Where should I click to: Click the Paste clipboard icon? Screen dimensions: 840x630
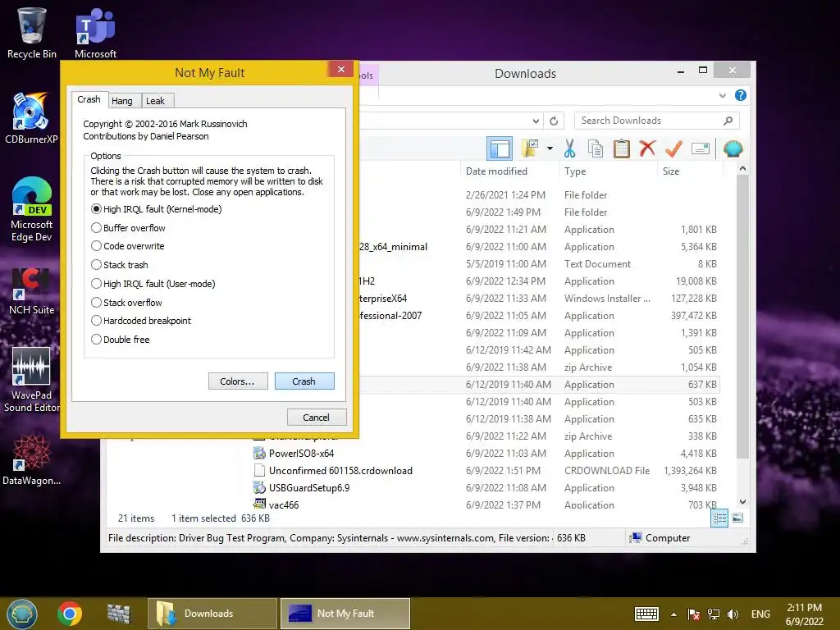tap(622, 148)
